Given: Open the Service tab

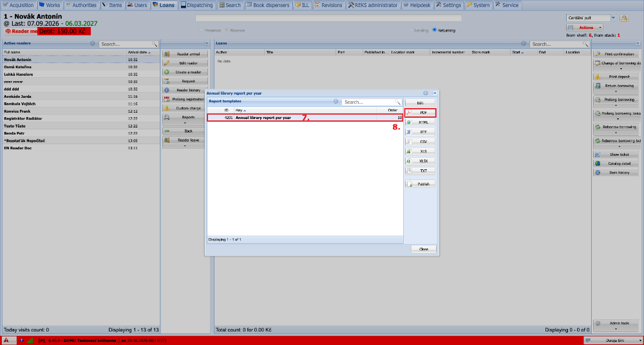Looking at the screenshot, I should [x=507, y=5].
